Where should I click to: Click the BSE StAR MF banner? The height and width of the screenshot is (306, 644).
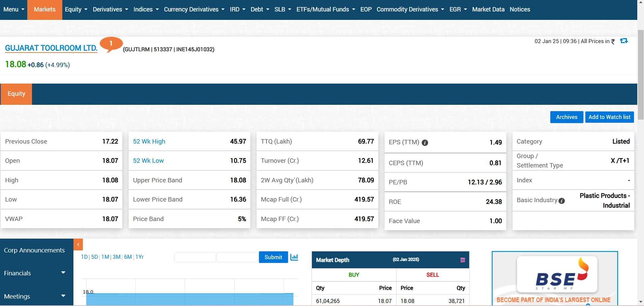(x=554, y=278)
